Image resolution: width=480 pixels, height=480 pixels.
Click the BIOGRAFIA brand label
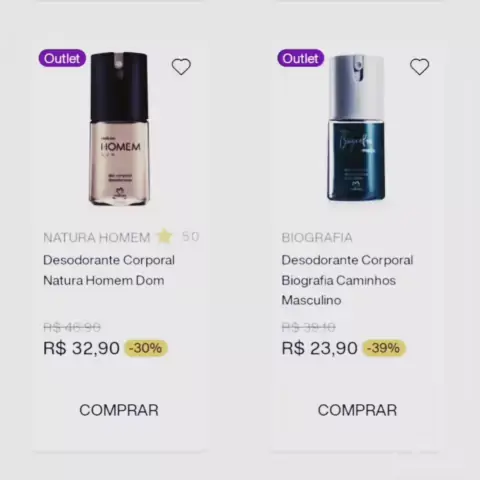coord(317,237)
